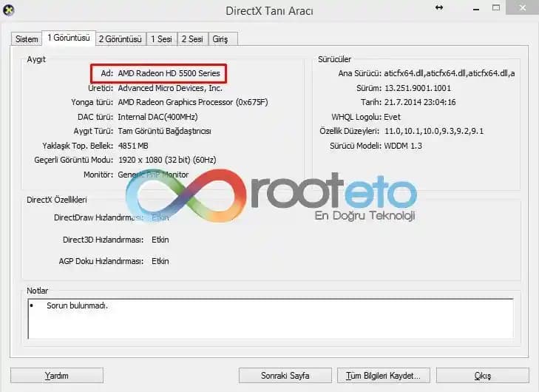539x392 pixels.
Task: Switch to the 2 Görüntüsü tab
Action: pyautogui.click(x=121, y=39)
